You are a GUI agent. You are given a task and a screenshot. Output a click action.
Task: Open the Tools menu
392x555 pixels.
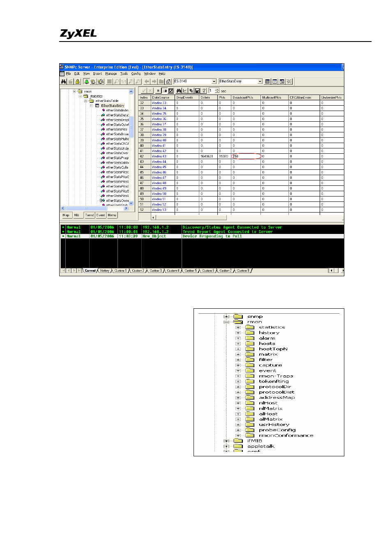124,74
